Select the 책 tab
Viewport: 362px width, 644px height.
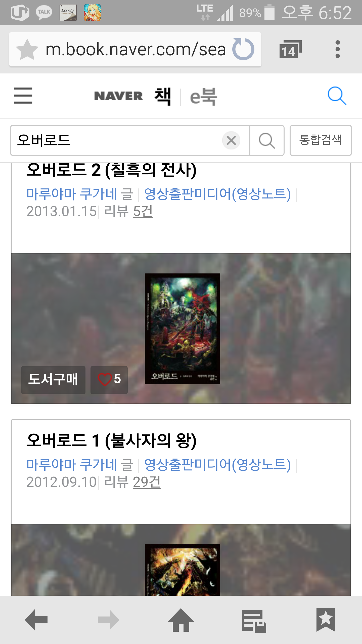tap(163, 96)
